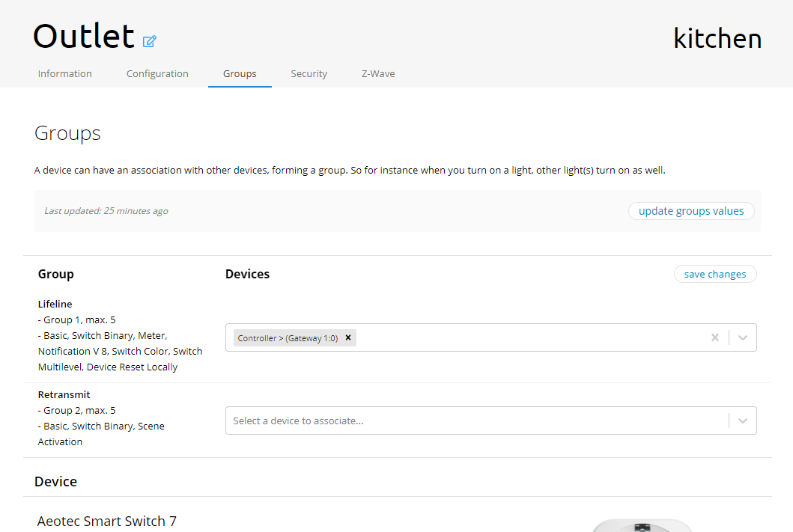Click the Select a device to associate field

point(472,421)
